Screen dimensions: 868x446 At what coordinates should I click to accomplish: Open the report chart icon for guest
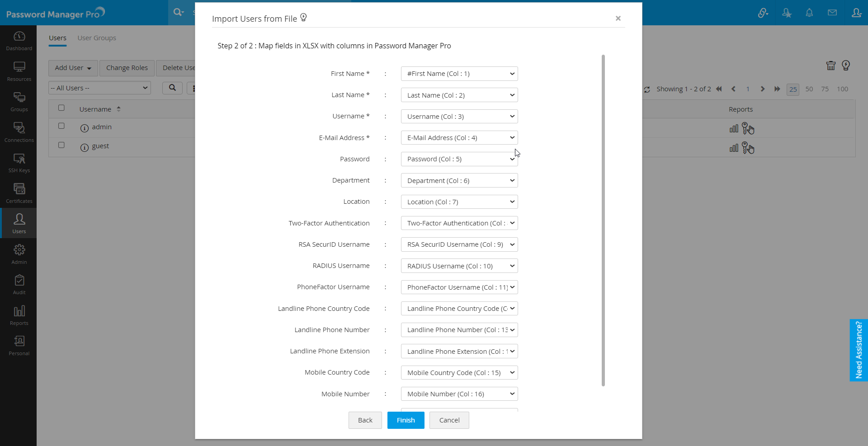(x=734, y=148)
